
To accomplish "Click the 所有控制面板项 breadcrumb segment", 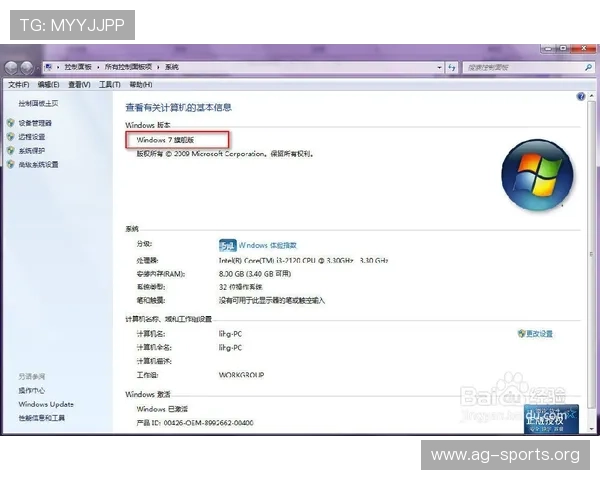I will point(128,67).
